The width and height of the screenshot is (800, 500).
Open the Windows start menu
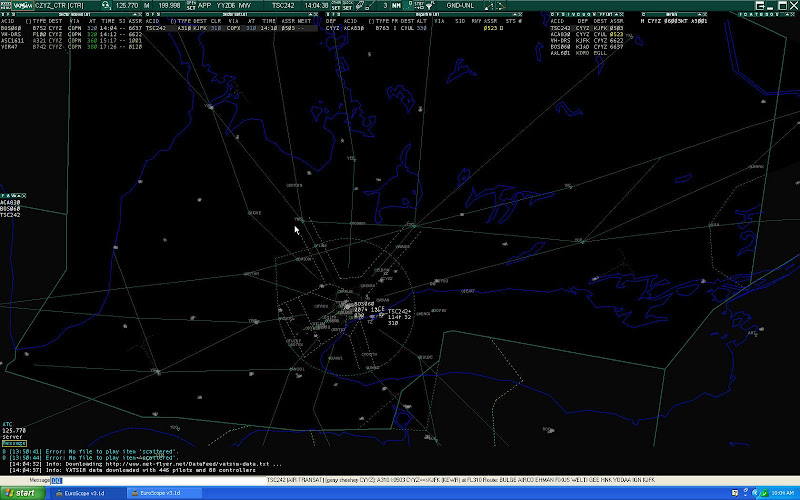[20, 493]
